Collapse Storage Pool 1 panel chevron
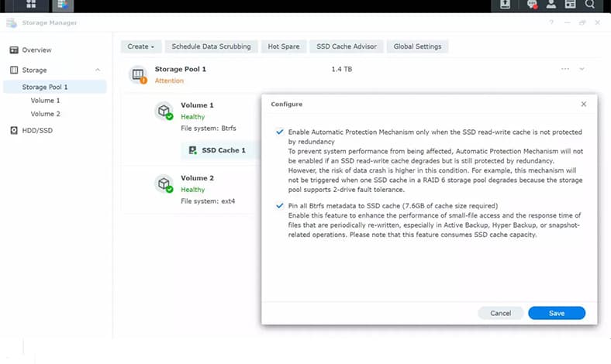The height and width of the screenshot is (364, 611). point(582,69)
